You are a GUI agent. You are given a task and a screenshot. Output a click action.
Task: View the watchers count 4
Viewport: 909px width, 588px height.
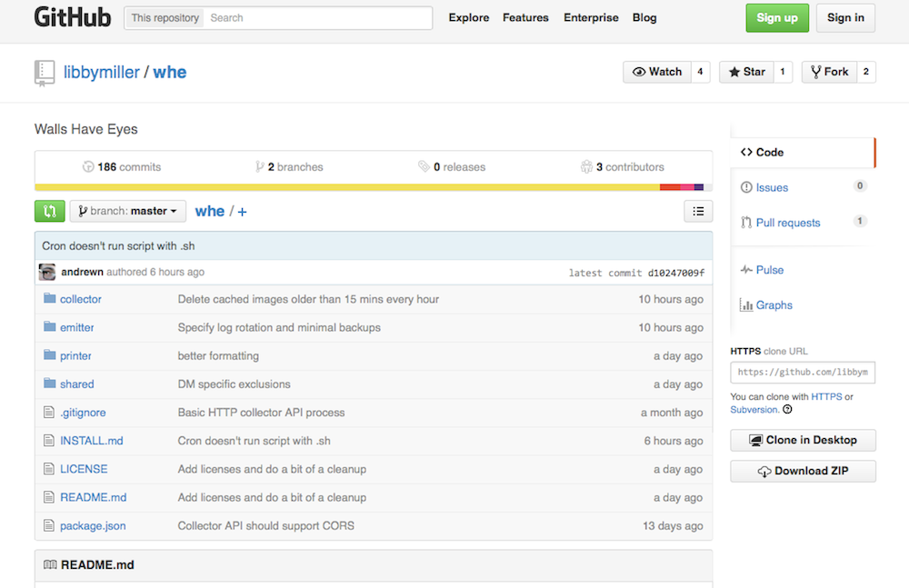point(700,72)
